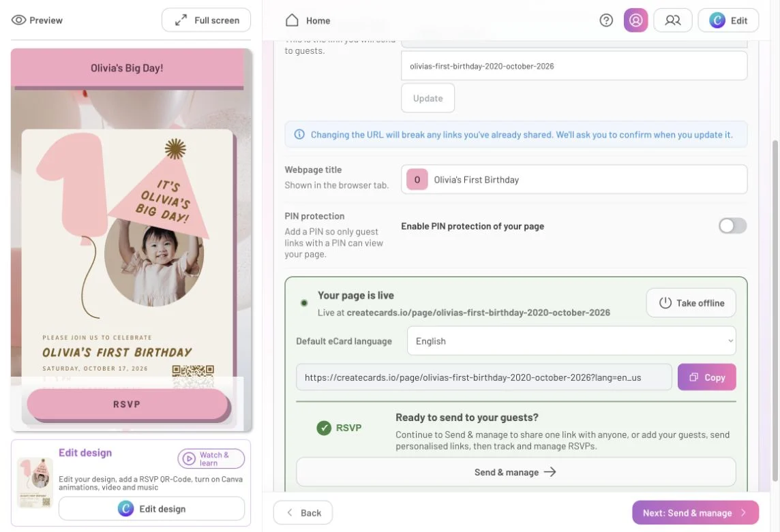The height and width of the screenshot is (532, 780).
Task: Edit the Webpage title field
Action: click(x=574, y=179)
